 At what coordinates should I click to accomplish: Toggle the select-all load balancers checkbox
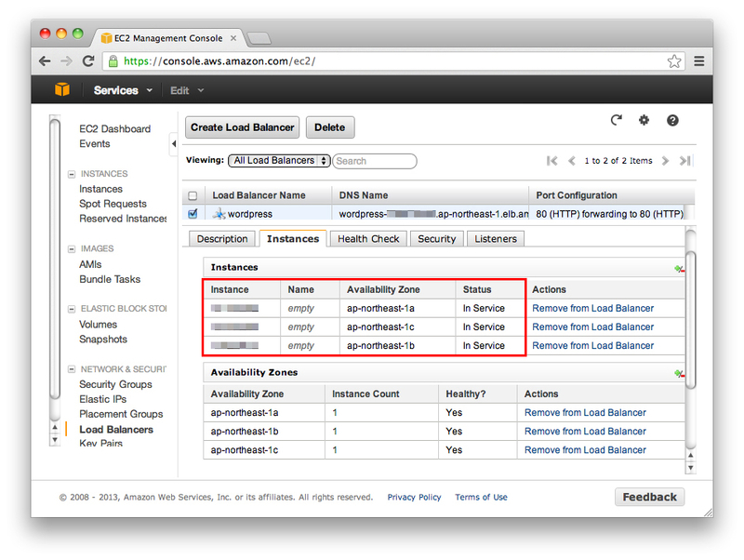[x=193, y=195]
